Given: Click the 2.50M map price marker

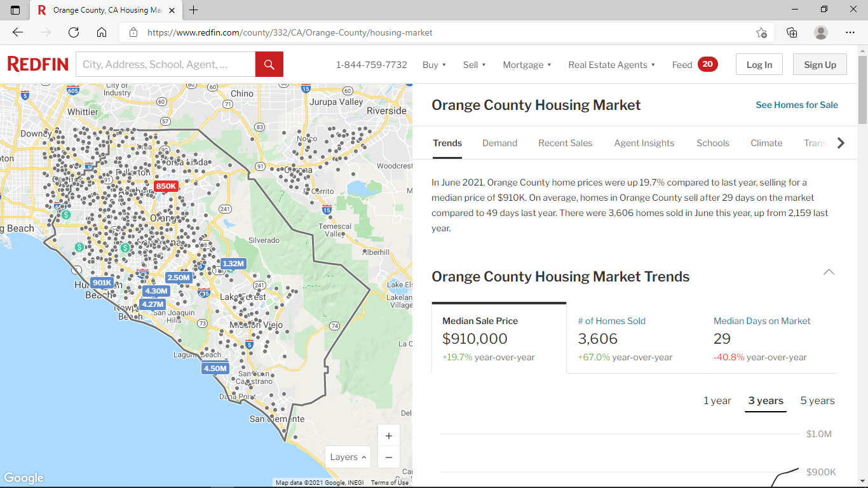Looking at the screenshot, I should click(x=179, y=278).
